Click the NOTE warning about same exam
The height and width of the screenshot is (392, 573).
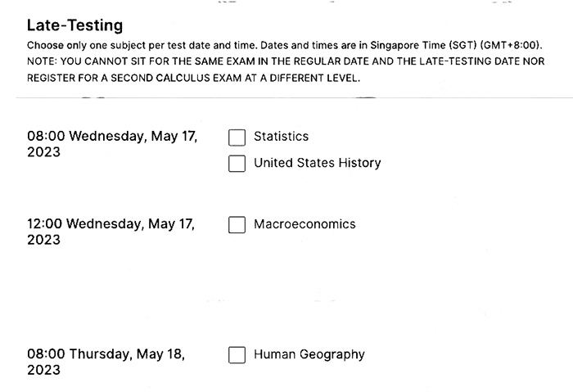[x=164, y=62]
